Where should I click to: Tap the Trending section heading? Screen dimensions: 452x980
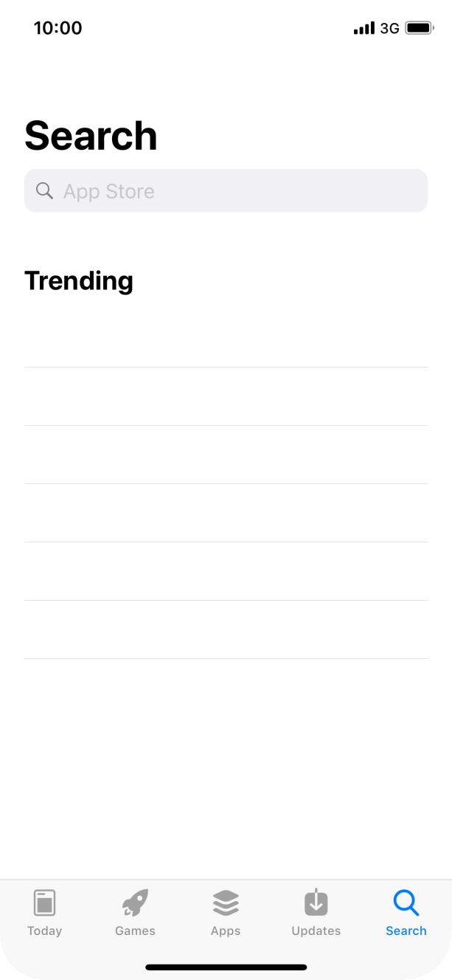[79, 280]
